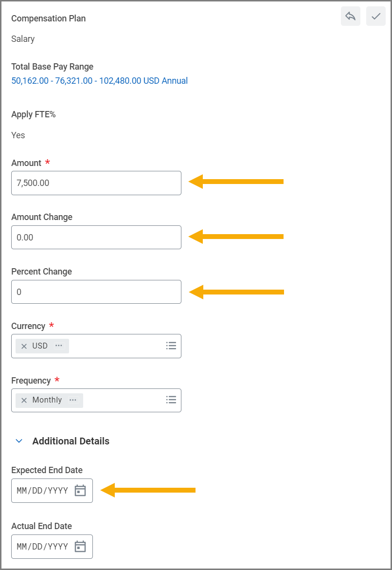The height and width of the screenshot is (570, 392).
Task: Select the Monthly frequency chip
Action: [47, 400]
